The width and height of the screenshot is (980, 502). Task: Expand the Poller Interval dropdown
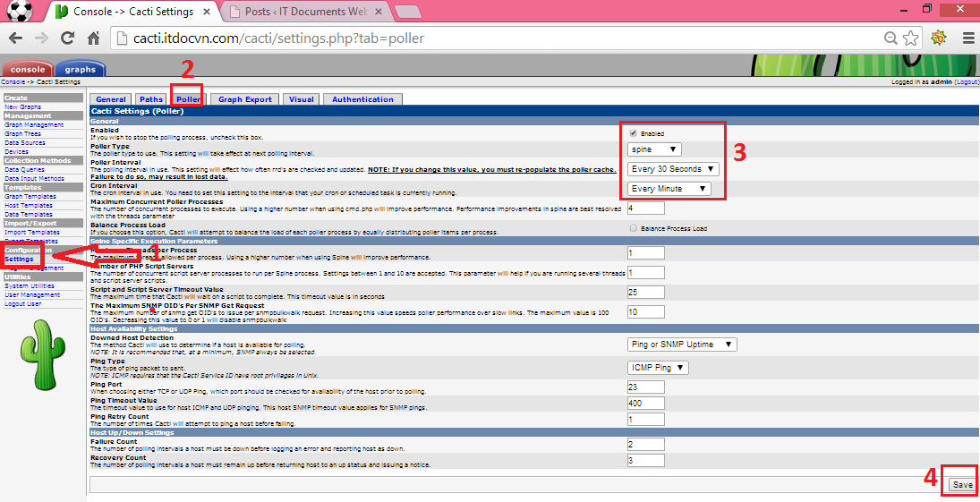click(x=673, y=169)
